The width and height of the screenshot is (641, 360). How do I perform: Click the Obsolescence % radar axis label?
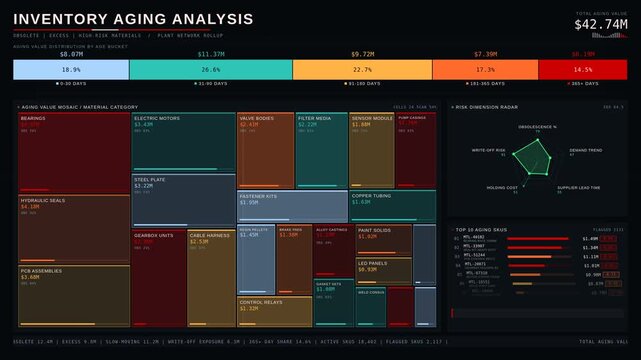coord(537,127)
